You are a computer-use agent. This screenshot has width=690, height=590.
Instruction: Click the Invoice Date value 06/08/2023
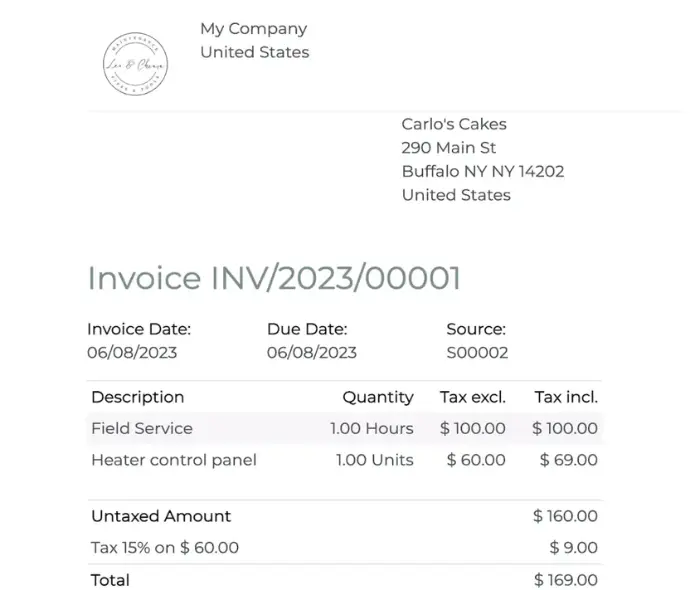132,353
